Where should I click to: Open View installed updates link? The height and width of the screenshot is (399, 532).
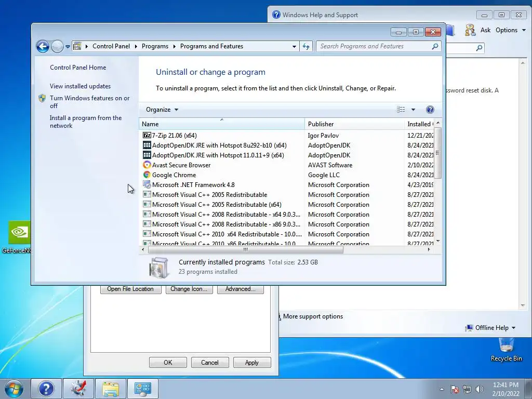click(x=80, y=86)
